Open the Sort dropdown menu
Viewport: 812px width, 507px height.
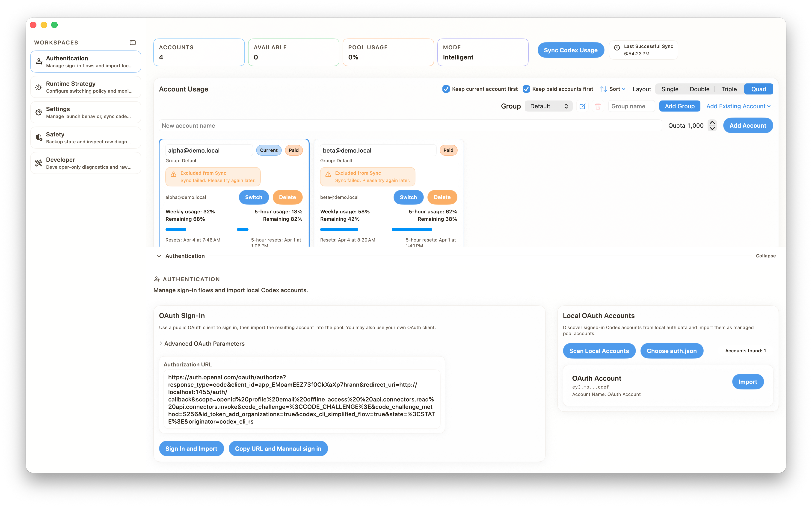[613, 89]
